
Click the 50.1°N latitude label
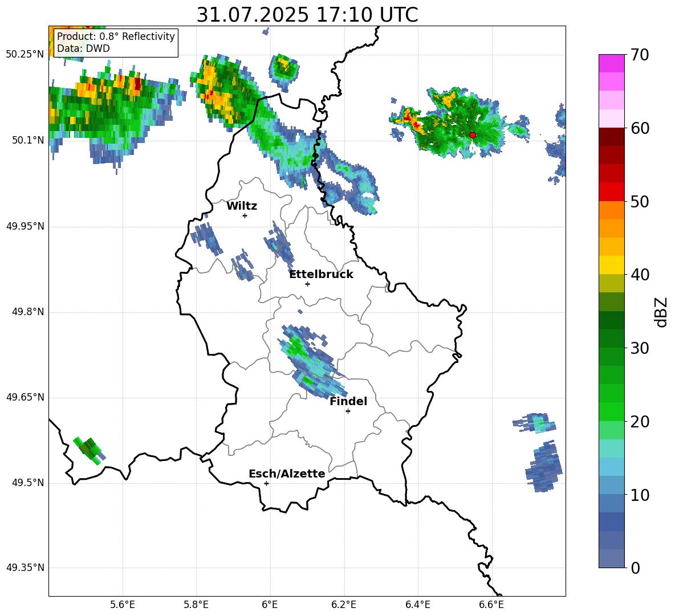[x=28, y=140]
